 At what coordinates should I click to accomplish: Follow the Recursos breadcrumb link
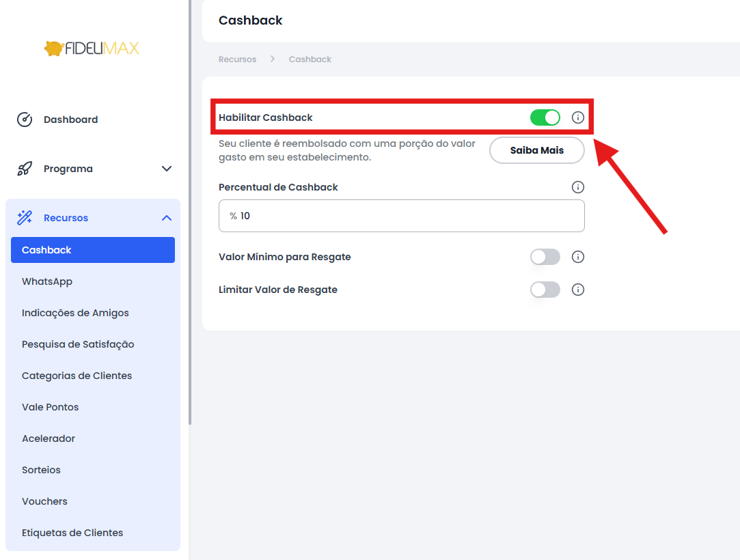[237, 59]
